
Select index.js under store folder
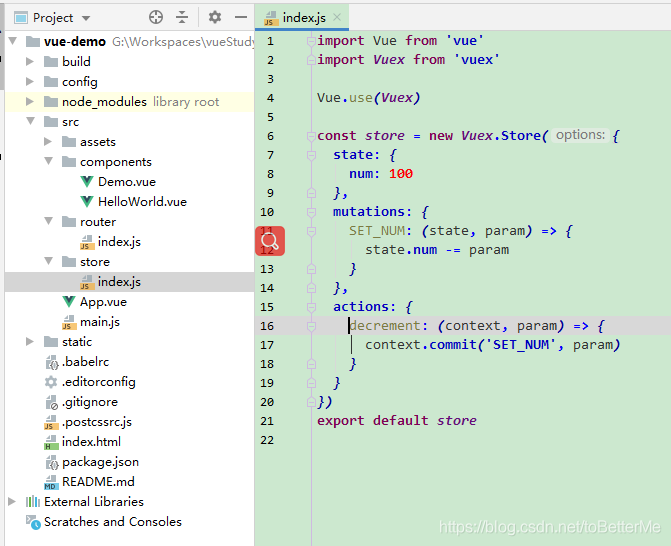coord(119,282)
